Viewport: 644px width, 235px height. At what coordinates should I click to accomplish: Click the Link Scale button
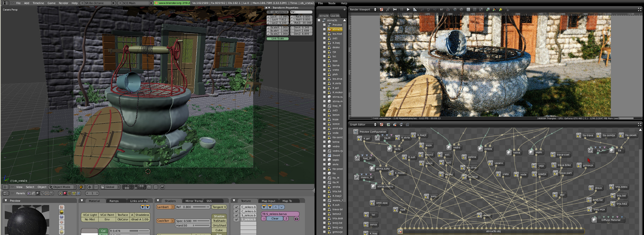(x=278, y=38)
